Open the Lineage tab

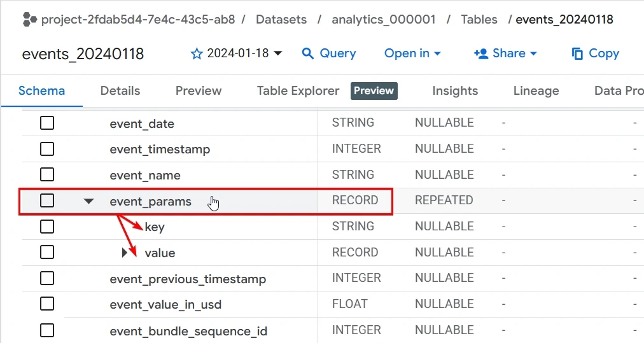(x=536, y=91)
